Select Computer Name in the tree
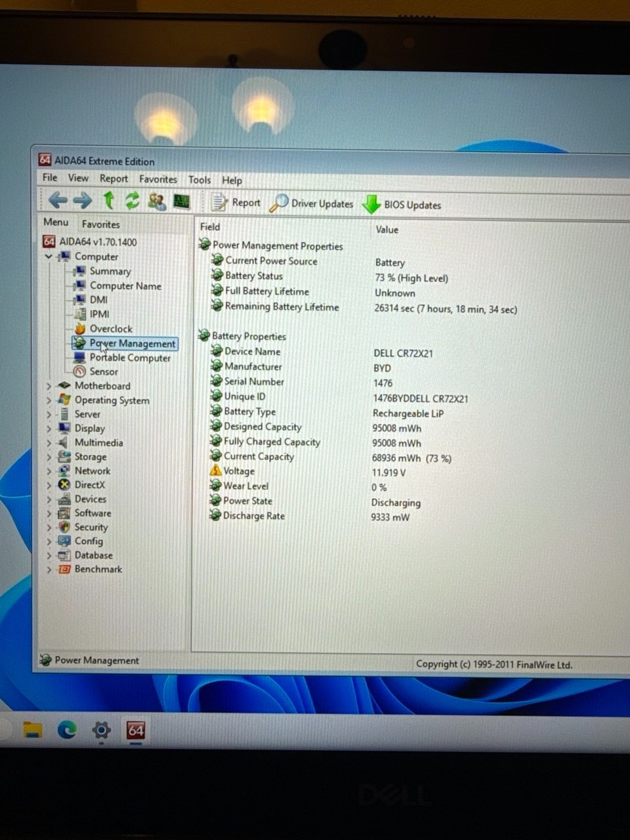This screenshot has height=840, width=630. (x=117, y=285)
